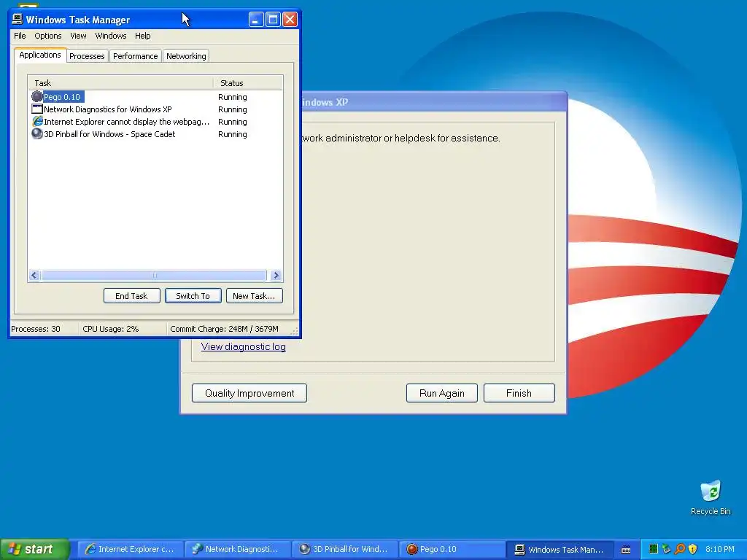Viewport: 747px width, 560px height.
Task: Click the keyboard icon on taskbar
Action: [x=626, y=550]
